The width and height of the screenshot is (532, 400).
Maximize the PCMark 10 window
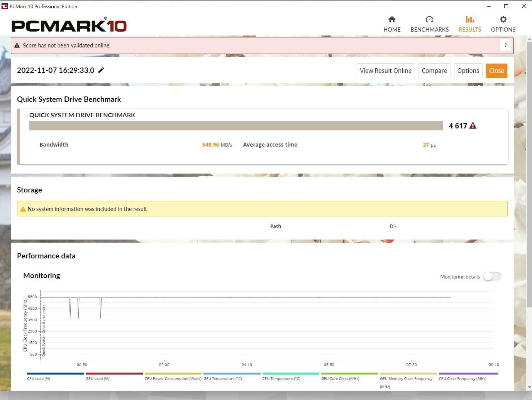tap(506, 6)
